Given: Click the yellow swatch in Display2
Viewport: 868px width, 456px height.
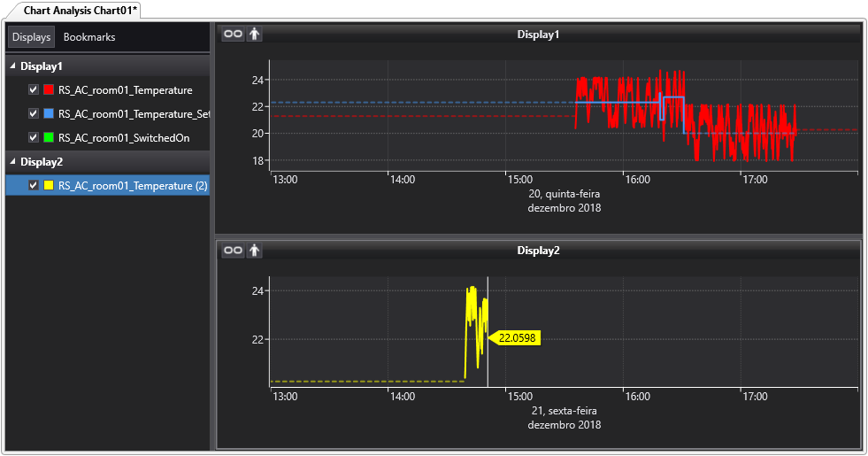Looking at the screenshot, I should pyautogui.click(x=49, y=185).
